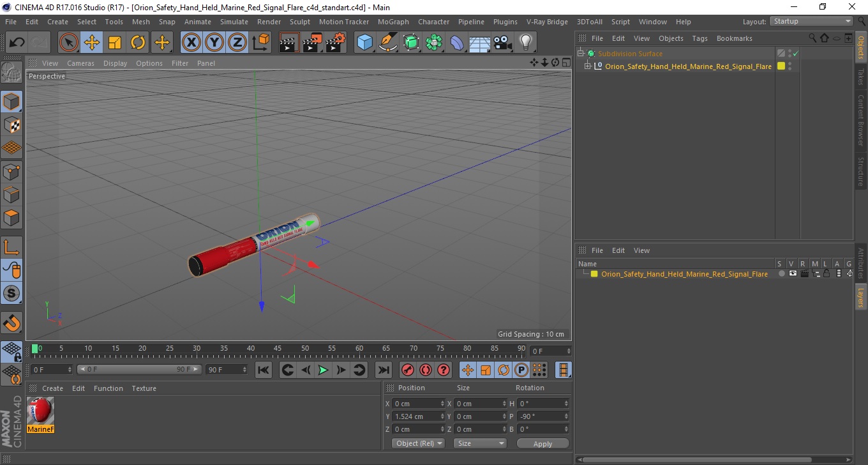Select MarineF material thumbnail

[41, 411]
